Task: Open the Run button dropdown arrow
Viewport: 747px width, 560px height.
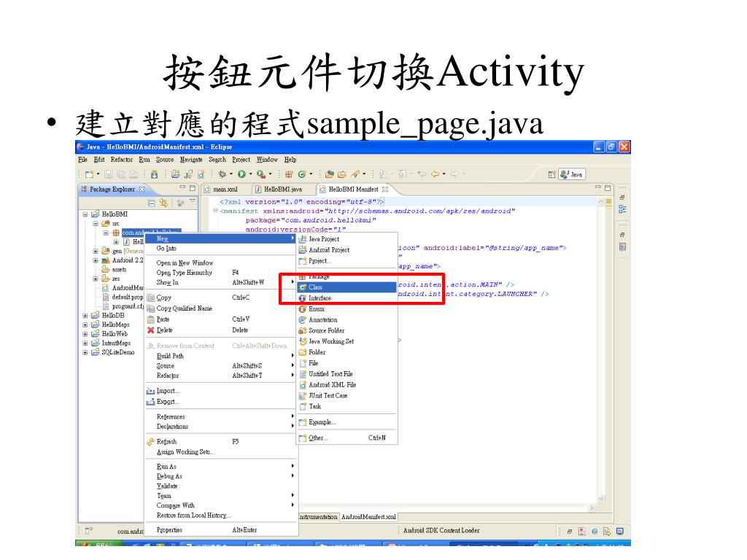Action: point(250,174)
